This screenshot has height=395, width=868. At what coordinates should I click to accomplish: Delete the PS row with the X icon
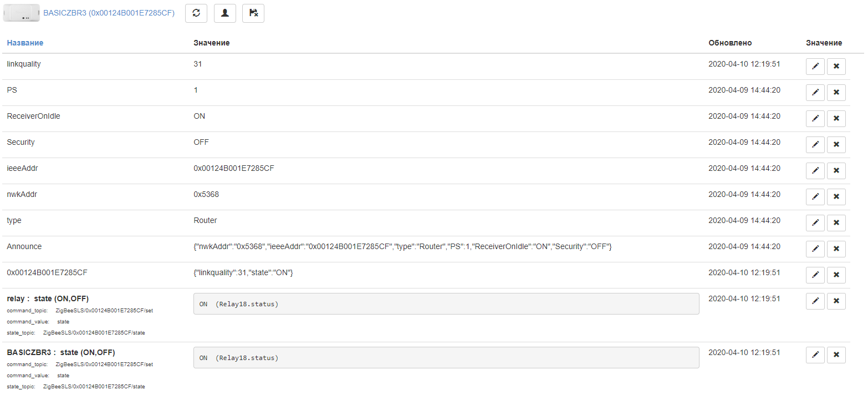[836, 93]
